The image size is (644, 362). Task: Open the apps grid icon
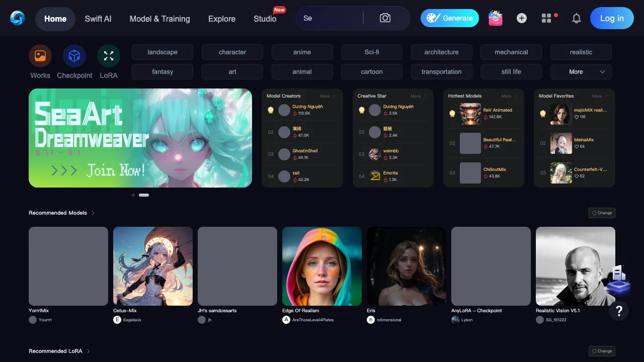tap(546, 18)
